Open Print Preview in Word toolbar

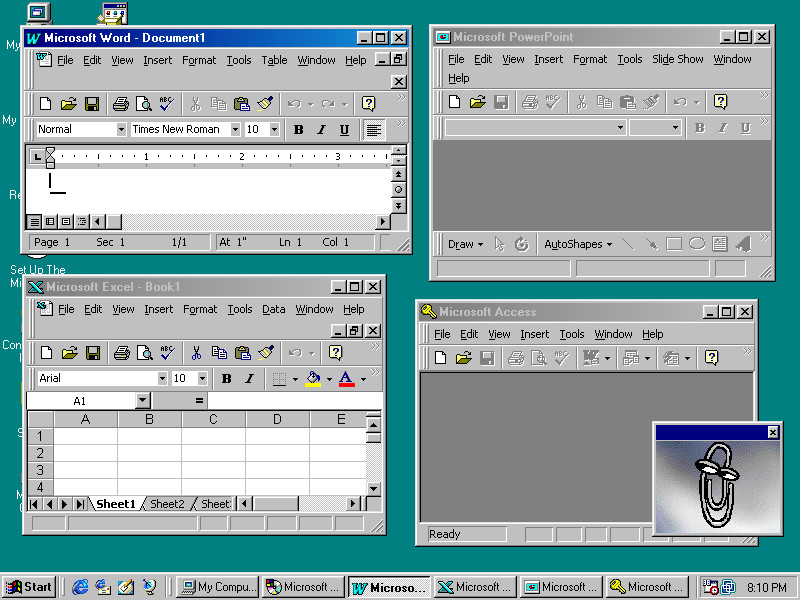144,104
